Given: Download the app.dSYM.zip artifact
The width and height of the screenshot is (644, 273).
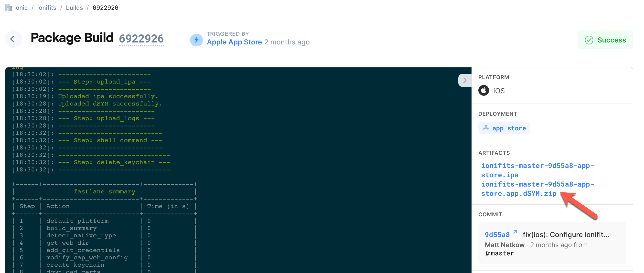Looking at the screenshot, I should tap(537, 189).
